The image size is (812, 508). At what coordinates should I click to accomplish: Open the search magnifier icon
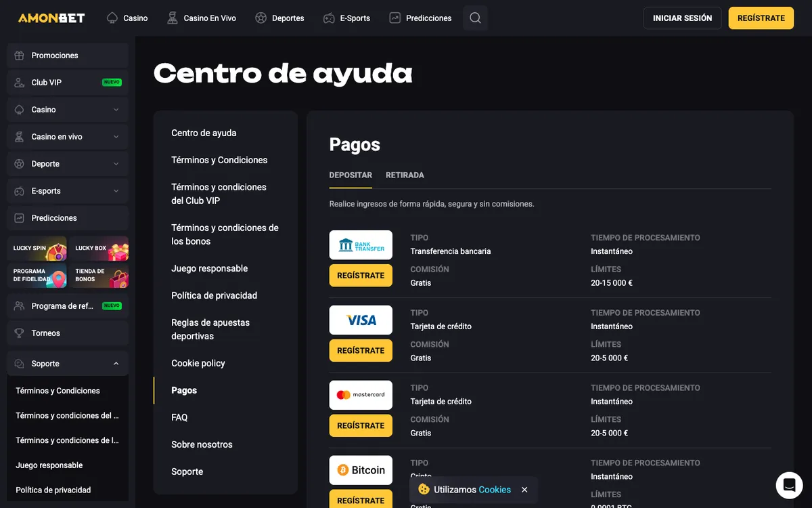point(475,18)
